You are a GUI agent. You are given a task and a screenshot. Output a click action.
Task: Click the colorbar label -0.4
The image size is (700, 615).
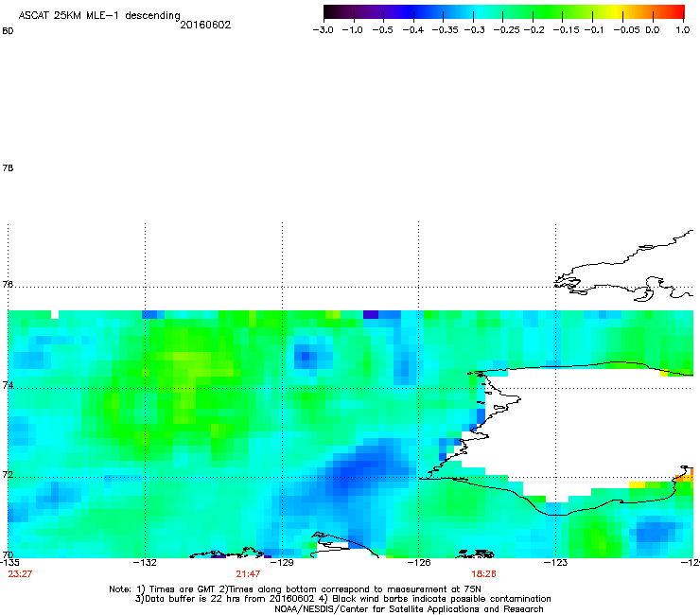(413, 30)
